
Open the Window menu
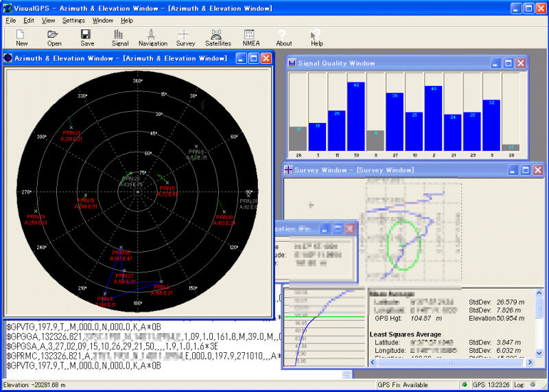point(103,21)
